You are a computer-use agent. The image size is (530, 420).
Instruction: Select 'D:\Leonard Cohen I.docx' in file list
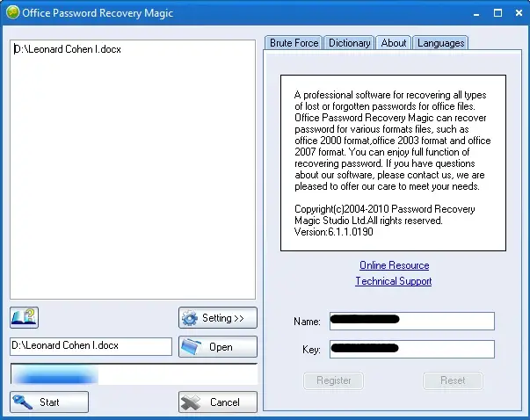click(68, 49)
